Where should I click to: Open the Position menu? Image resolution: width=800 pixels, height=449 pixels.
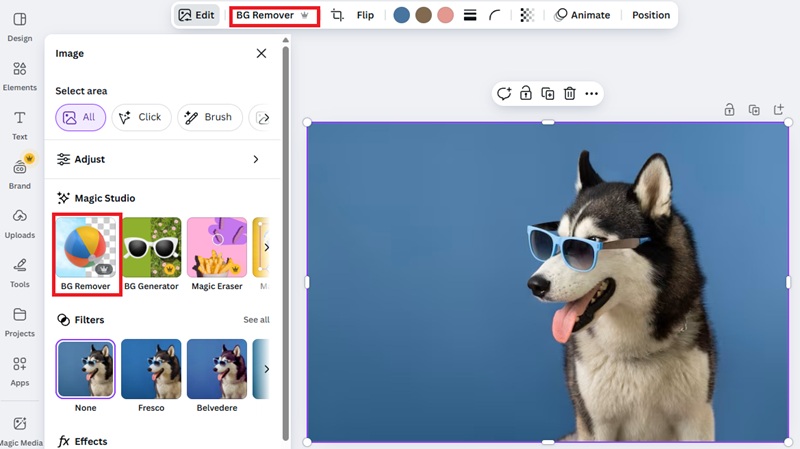coord(651,16)
